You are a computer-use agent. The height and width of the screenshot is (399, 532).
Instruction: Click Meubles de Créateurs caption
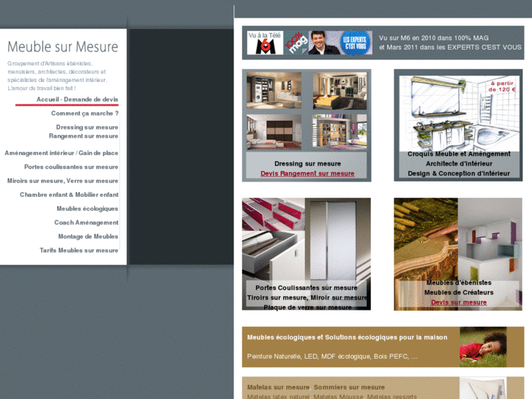point(459,292)
